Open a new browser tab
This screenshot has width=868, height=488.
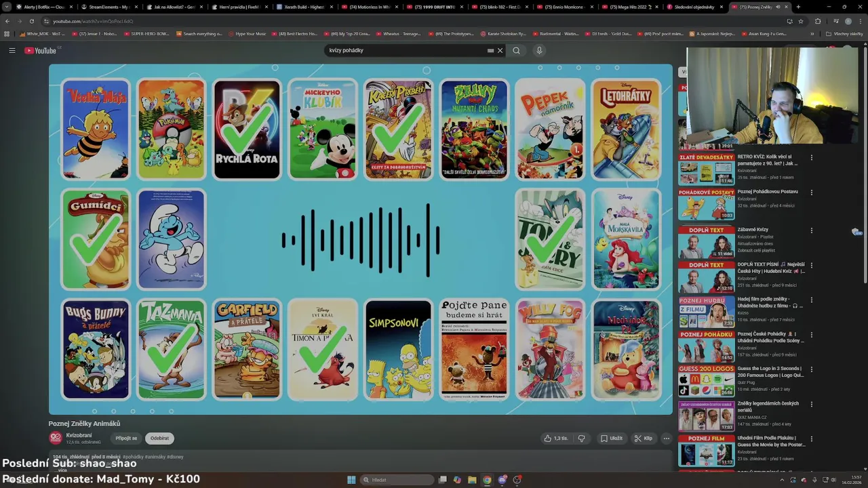(798, 7)
